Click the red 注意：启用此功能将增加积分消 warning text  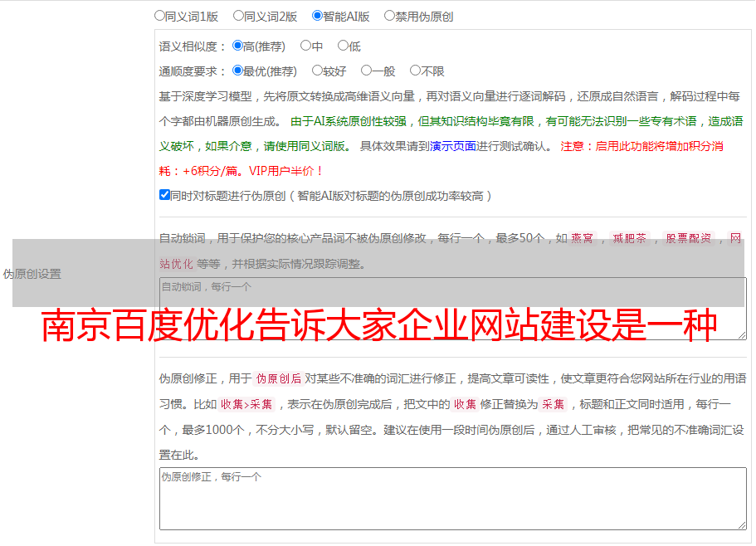point(641,146)
